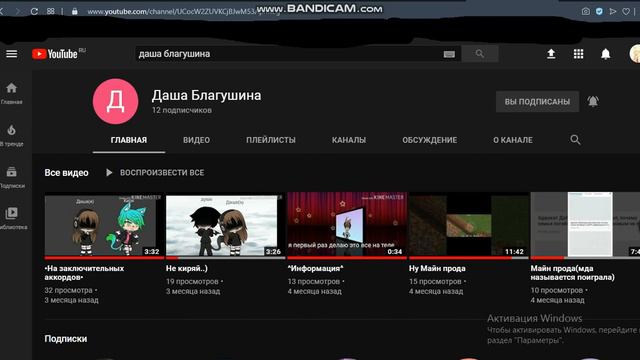Click the search field containing даша благушина

point(288,54)
